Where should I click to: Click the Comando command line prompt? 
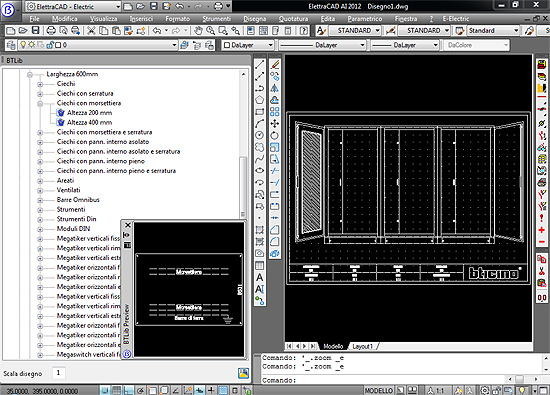click(279, 380)
